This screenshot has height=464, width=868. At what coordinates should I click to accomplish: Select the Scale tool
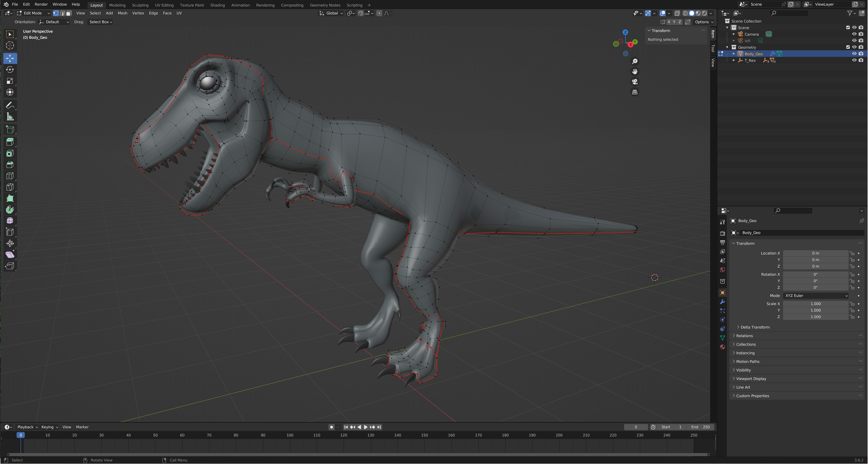click(x=10, y=81)
